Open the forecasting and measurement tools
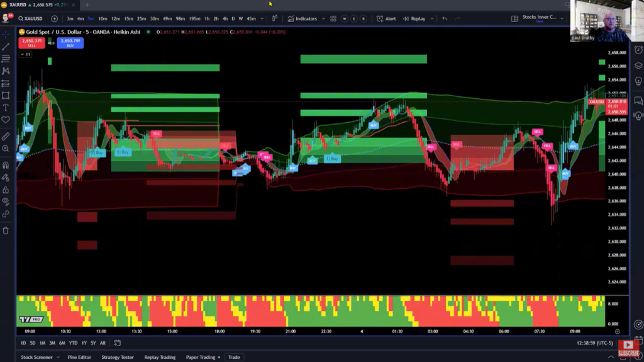 (6, 84)
